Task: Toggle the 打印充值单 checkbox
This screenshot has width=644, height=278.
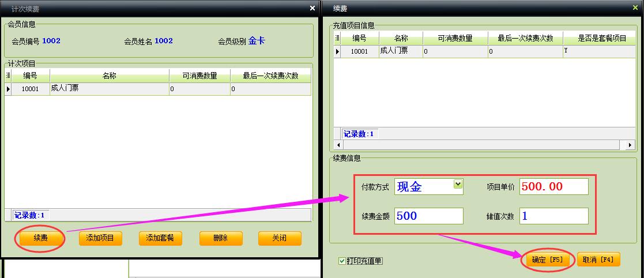Action: pos(342,261)
